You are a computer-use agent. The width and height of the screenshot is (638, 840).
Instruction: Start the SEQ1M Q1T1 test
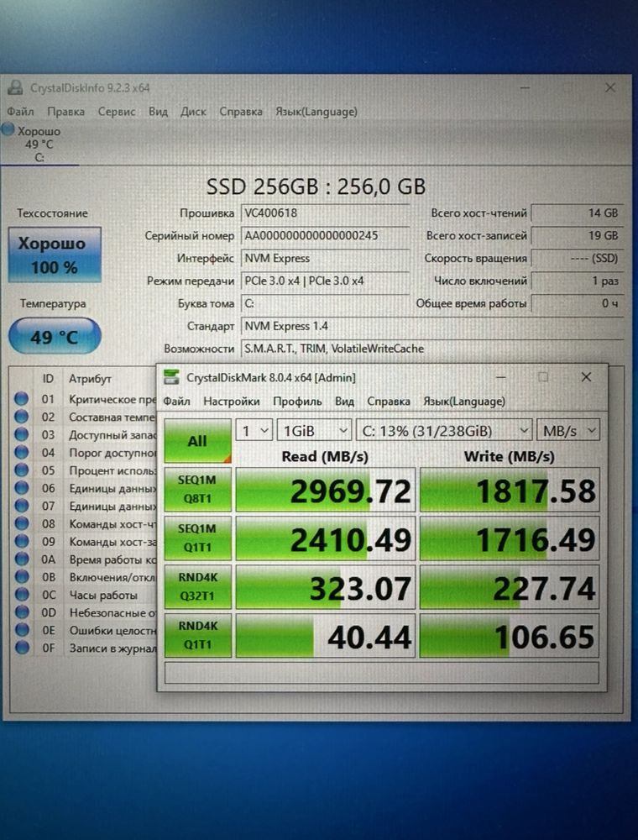pos(197,538)
